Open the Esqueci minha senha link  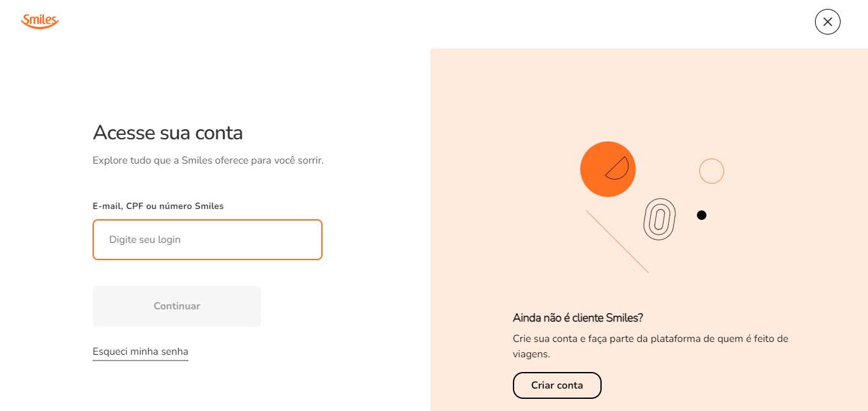[141, 352]
